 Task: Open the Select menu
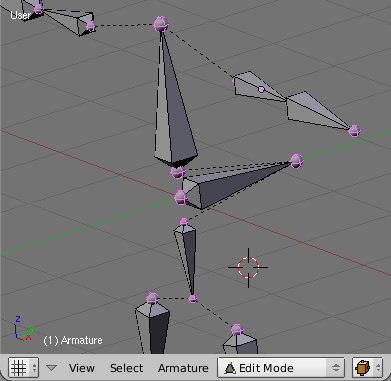(126, 368)
